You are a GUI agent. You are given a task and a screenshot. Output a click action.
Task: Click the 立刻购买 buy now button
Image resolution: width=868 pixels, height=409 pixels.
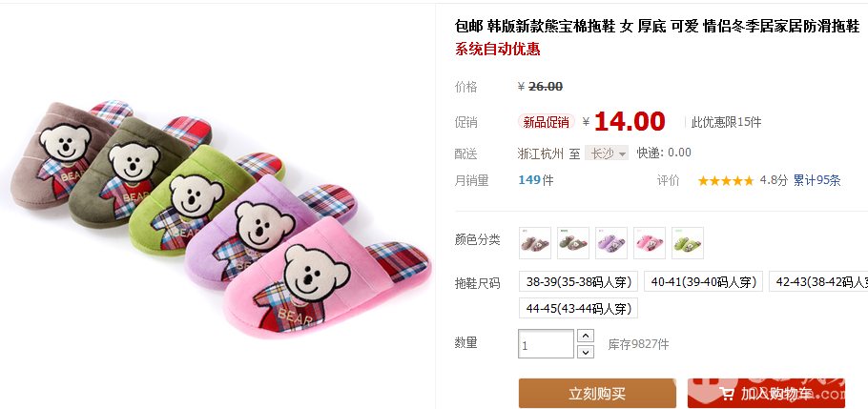[597, 394]
